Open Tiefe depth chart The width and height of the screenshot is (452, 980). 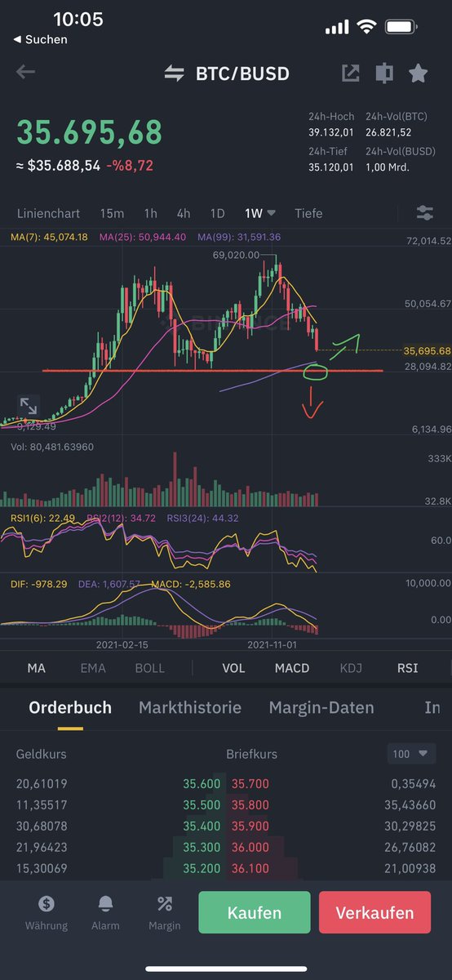tap(308, 213)
